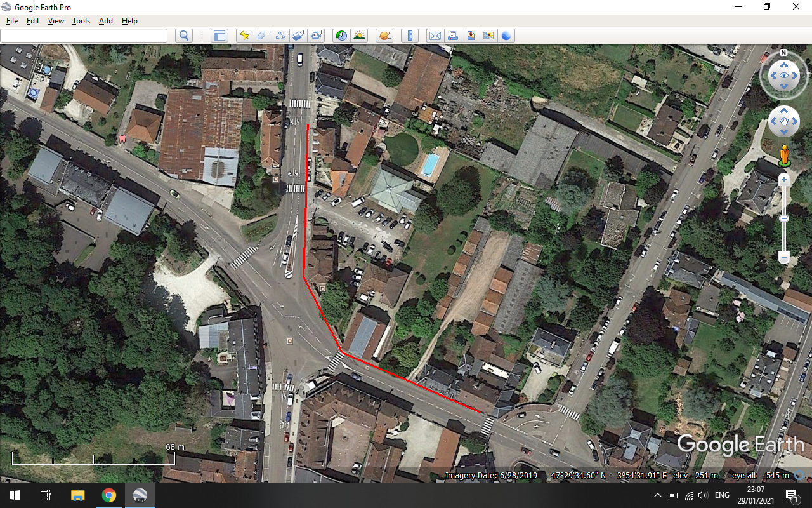
Task: Open Task View on the taskbar
Action: (46, 495)
